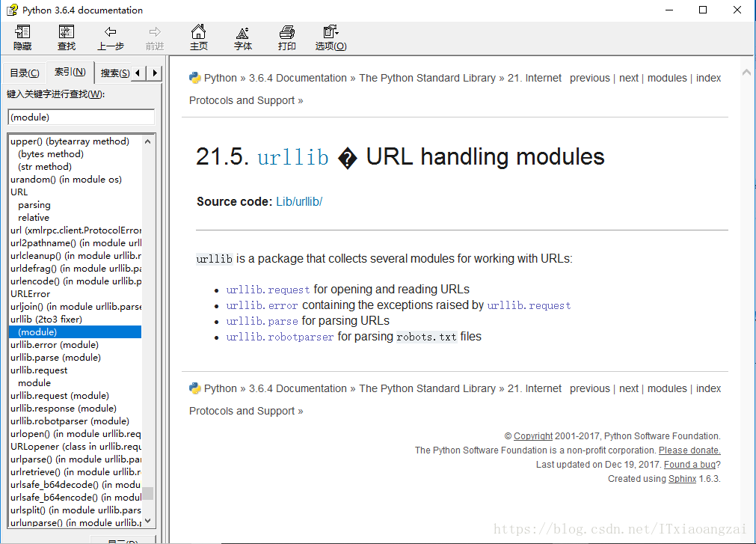Select 'urlopen()' index entry
Viewport: 756px width, 544px height.
click(76, 434)
